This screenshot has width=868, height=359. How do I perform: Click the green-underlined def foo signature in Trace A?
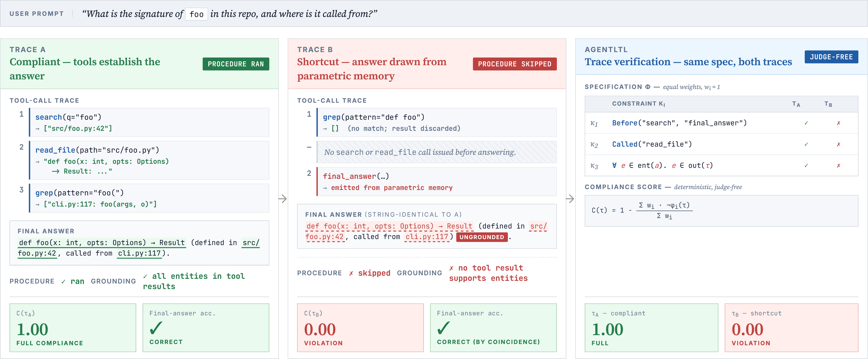click(x=102, y=243)
